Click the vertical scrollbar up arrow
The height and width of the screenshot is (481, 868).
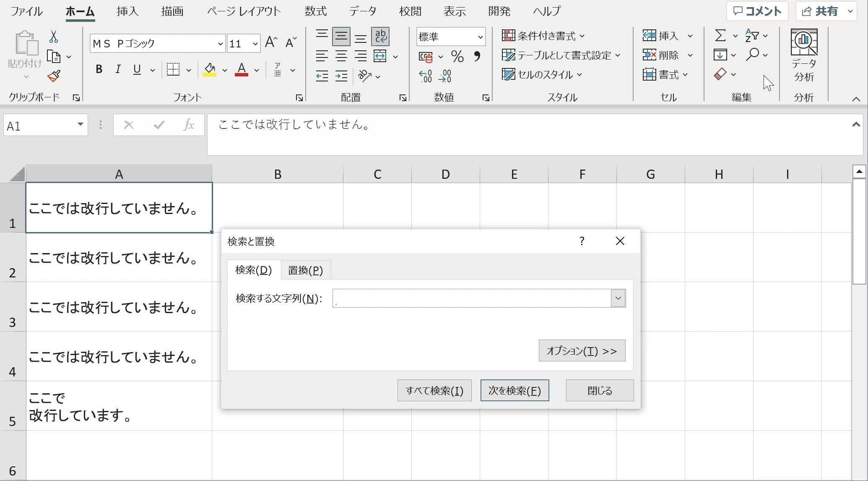[x=859, y=172]
